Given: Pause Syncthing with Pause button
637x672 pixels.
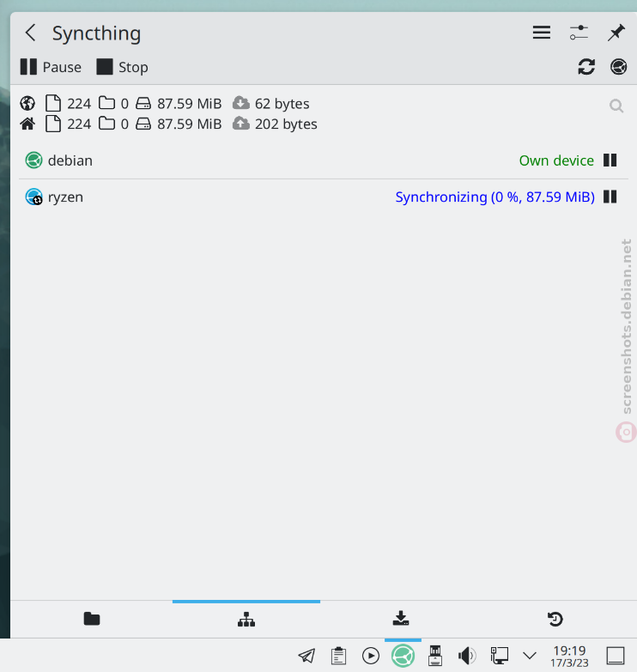Looking at the screenshot, I should (51, 67).
